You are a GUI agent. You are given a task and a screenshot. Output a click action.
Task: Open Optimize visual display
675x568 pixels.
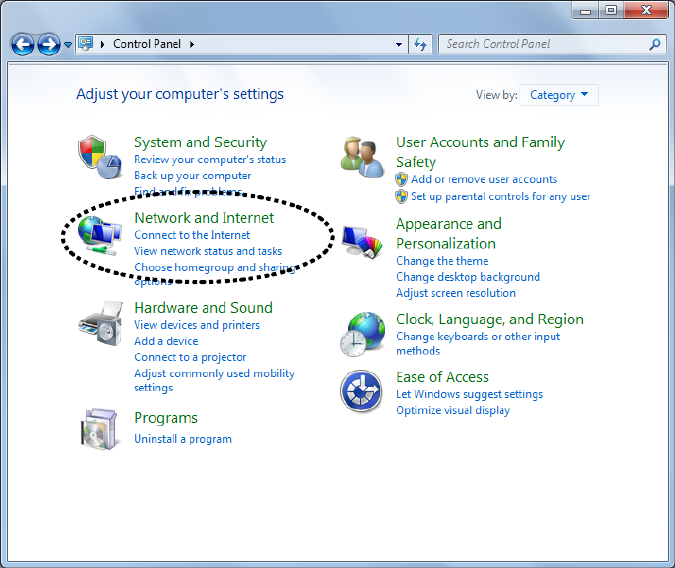coord(453,410)
